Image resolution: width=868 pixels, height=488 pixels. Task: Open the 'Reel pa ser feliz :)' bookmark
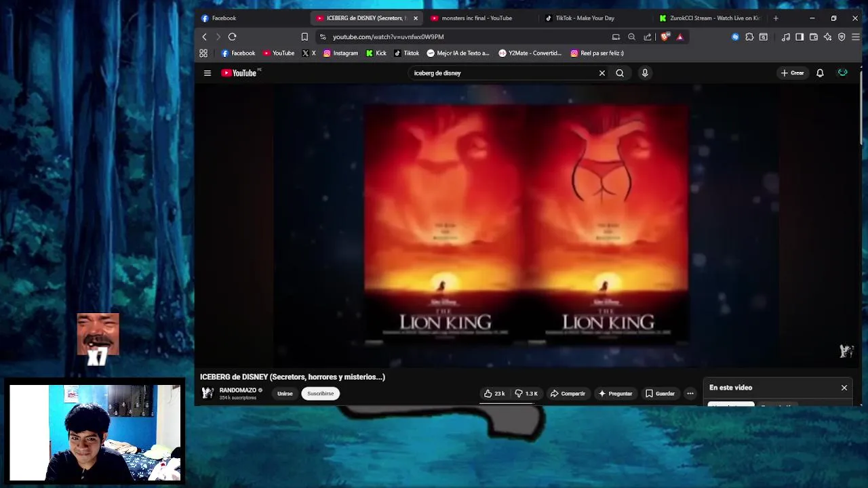[x=597, y=53]
